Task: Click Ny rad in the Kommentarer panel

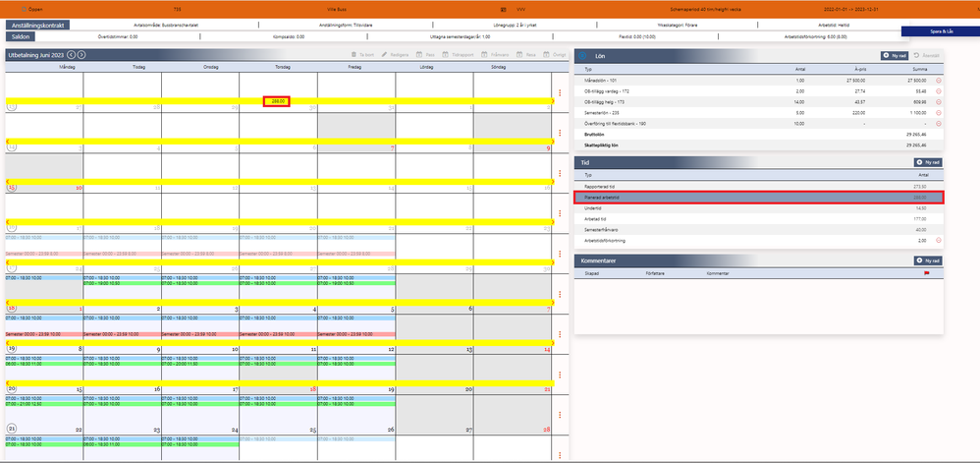Action: [x=928, y=260]
